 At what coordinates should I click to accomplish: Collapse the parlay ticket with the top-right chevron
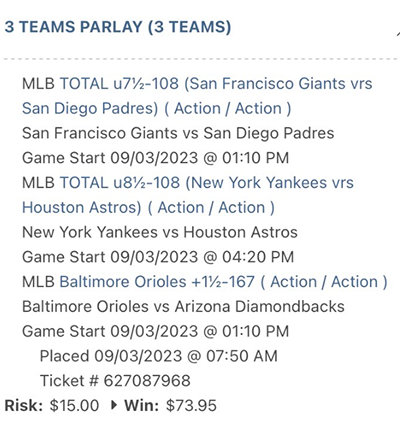tap(398, 33)
